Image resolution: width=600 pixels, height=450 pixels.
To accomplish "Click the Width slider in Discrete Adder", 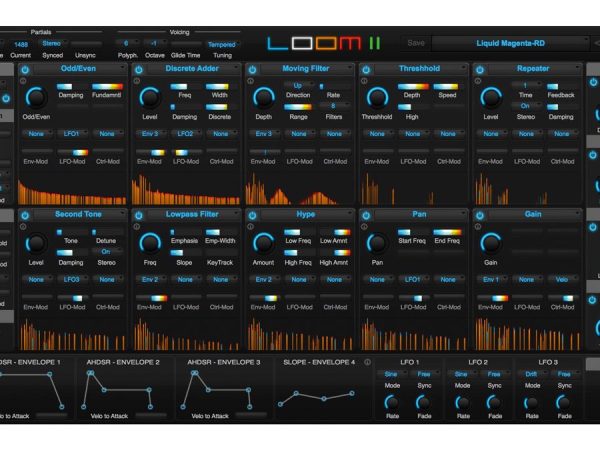I will (x=221, y=86).
